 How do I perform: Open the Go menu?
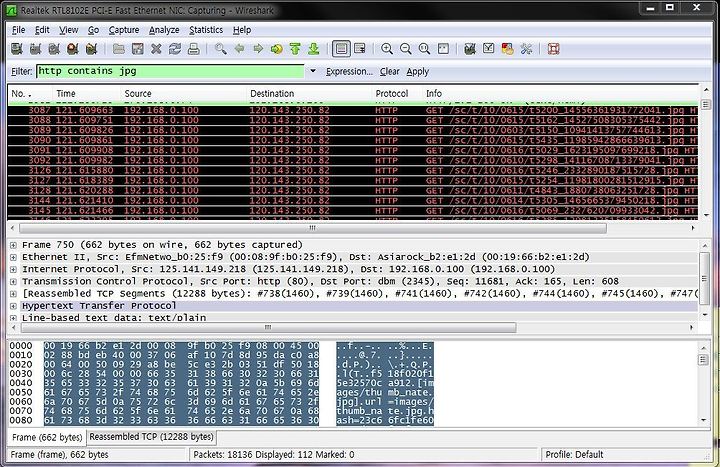tap(93, 30)
